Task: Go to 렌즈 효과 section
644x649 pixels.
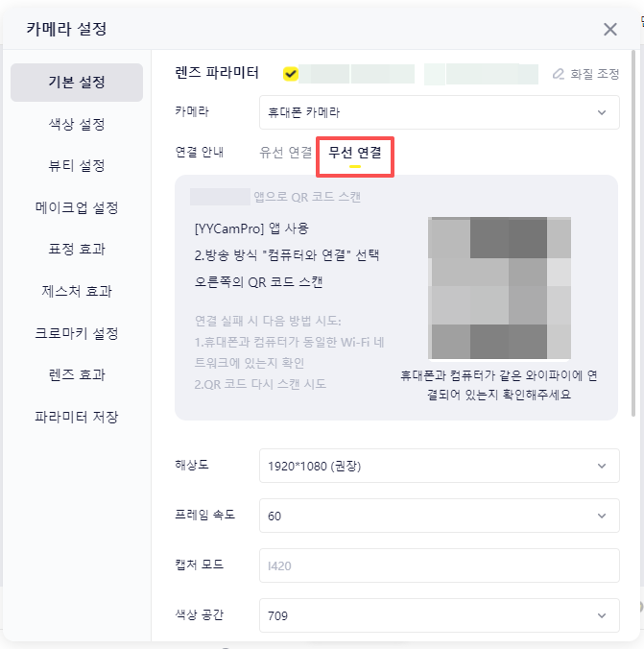Action: pyautogui.click(x=77, y=375)
